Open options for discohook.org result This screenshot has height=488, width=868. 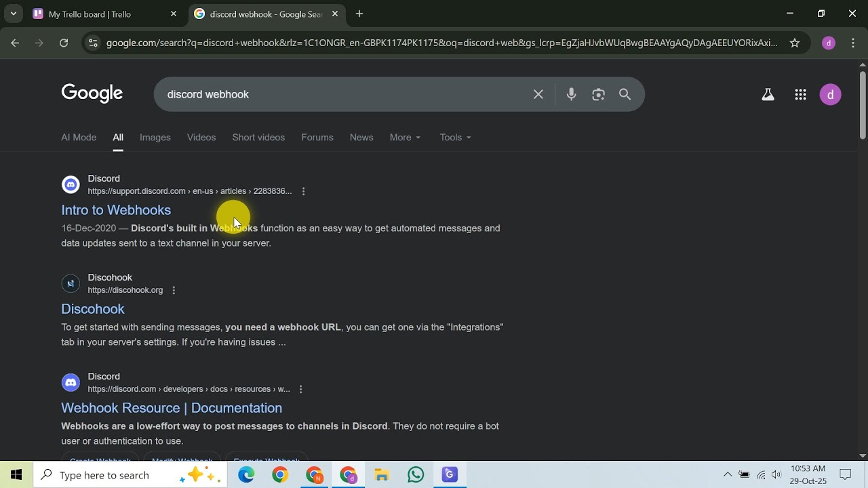tap(174, 290)
